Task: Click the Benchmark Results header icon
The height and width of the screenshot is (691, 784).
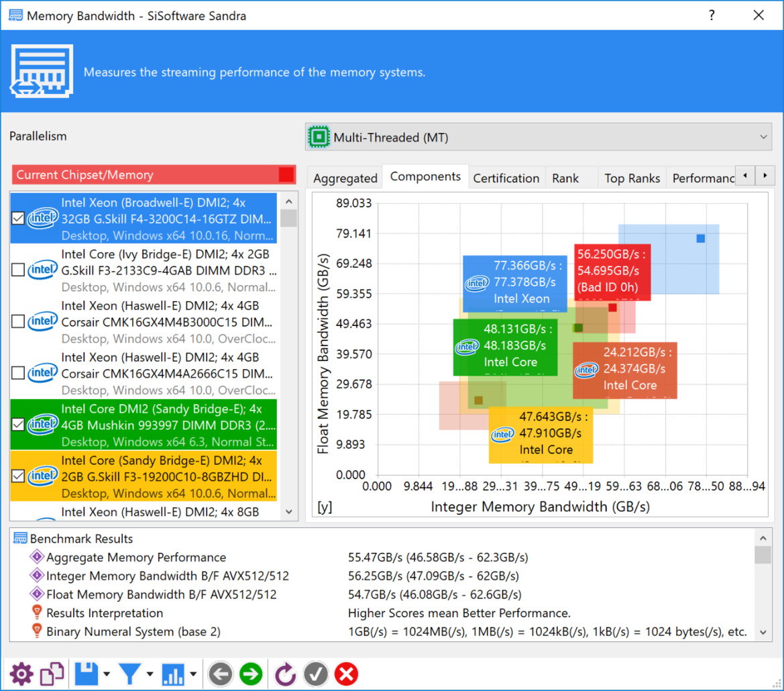Action: click(x=21, y=539)
